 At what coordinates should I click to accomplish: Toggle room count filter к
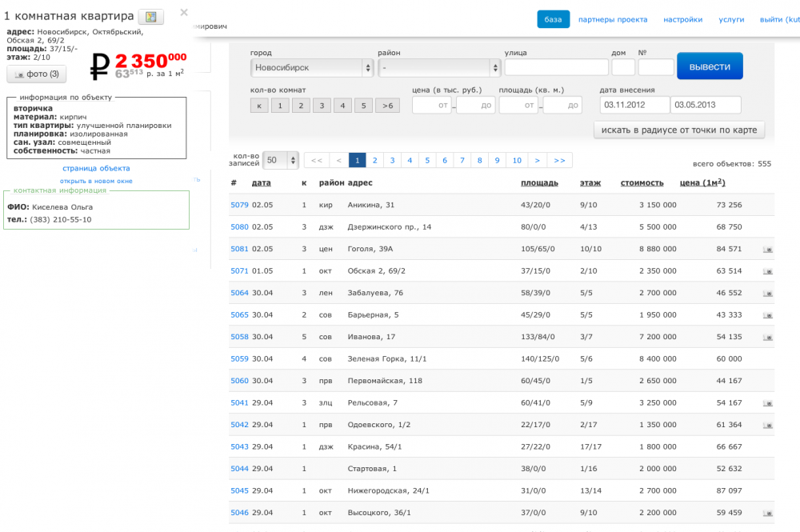[259, 106]
